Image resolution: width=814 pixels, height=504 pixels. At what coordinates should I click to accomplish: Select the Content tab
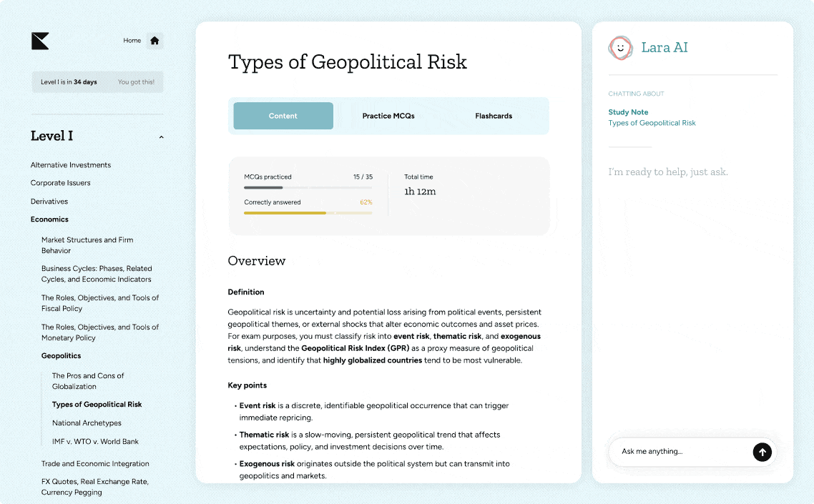[283, 116]
